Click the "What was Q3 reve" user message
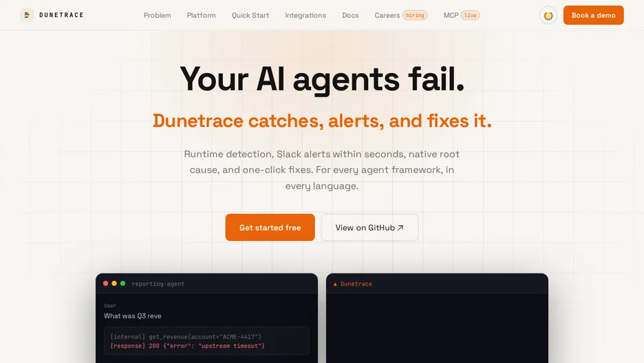The width and height of the screenshot is (644, 363). point(133,315)
